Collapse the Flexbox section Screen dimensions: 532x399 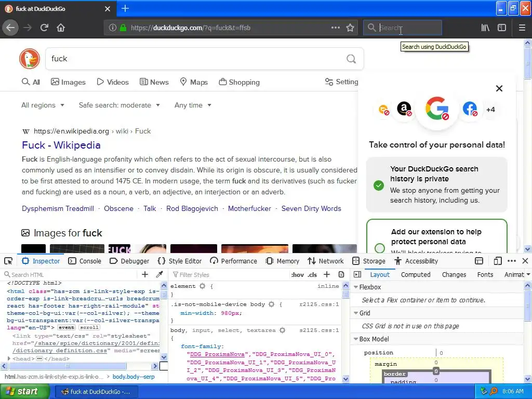coord(356,287)
